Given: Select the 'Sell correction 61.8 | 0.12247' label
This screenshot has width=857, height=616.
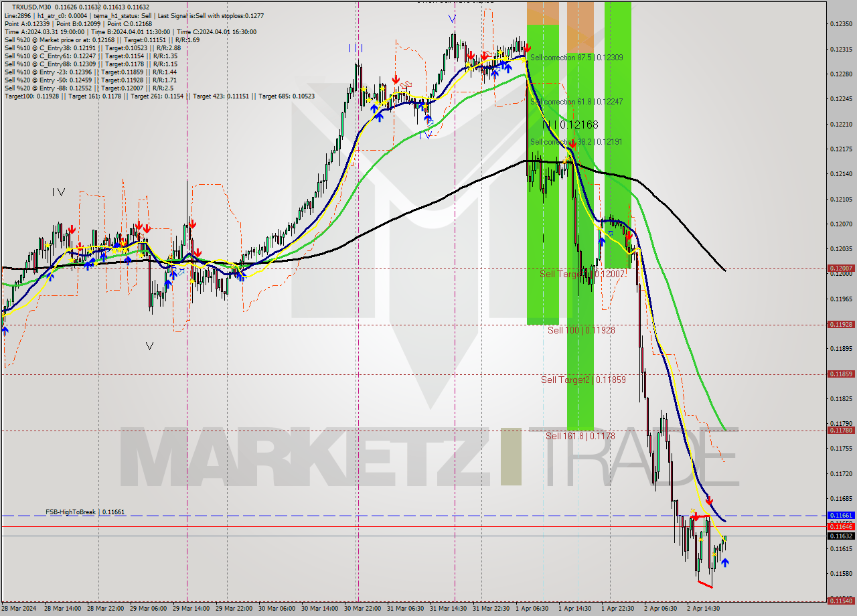Looking at the screenshot, I should click(576, 102).
